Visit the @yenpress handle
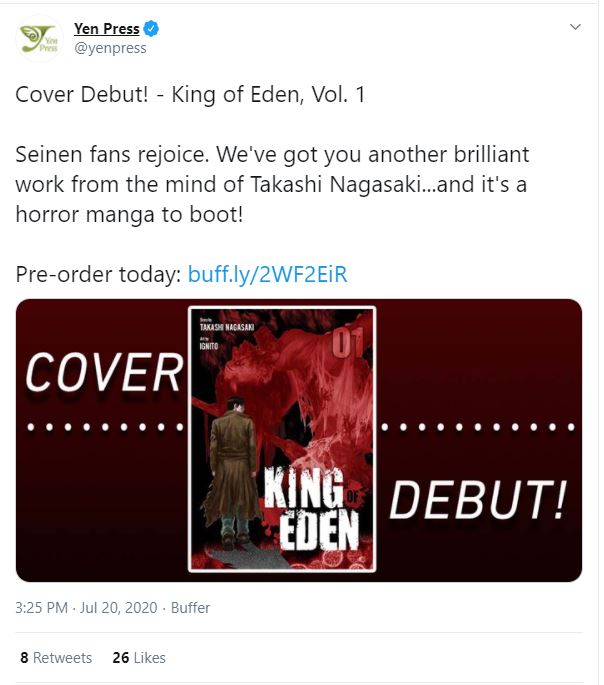Viewport: 604px width, 685px height. pyautogui.click(x=110, y=47)
